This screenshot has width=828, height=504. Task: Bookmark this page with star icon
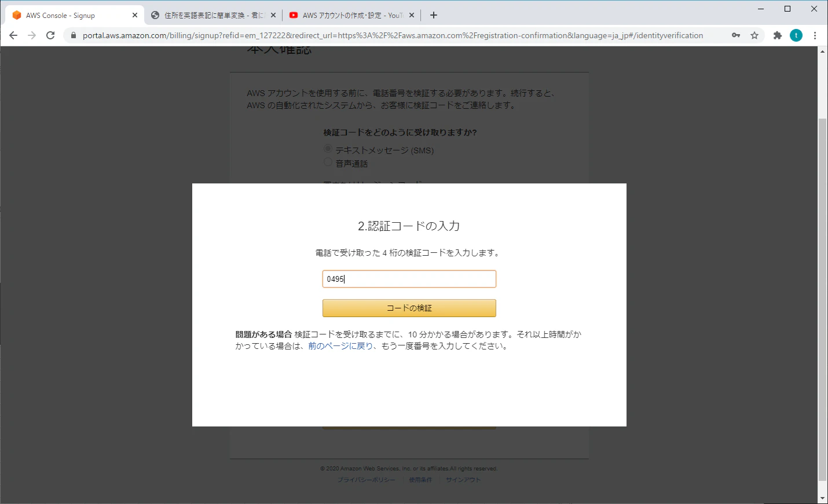754,35
